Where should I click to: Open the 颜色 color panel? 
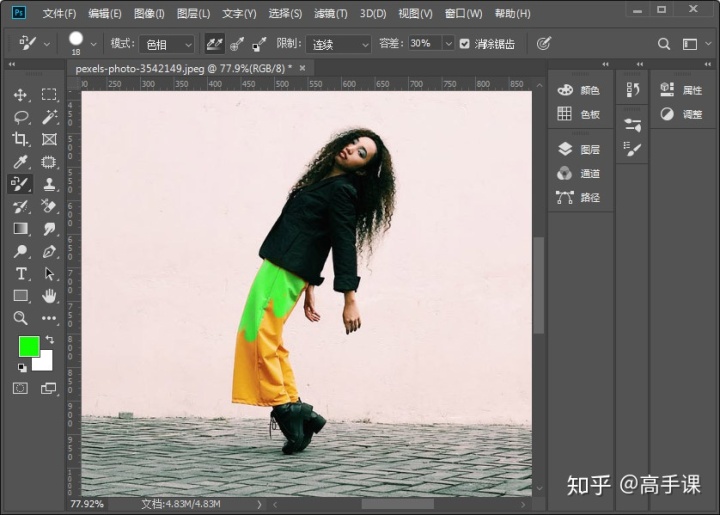[579, 90]
